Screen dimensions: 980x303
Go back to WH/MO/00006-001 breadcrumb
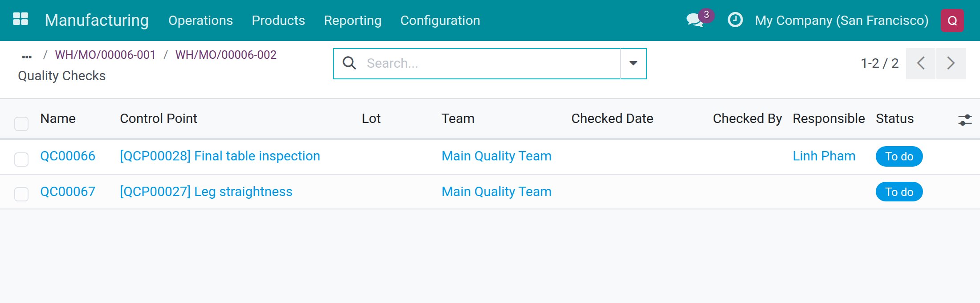105,55
